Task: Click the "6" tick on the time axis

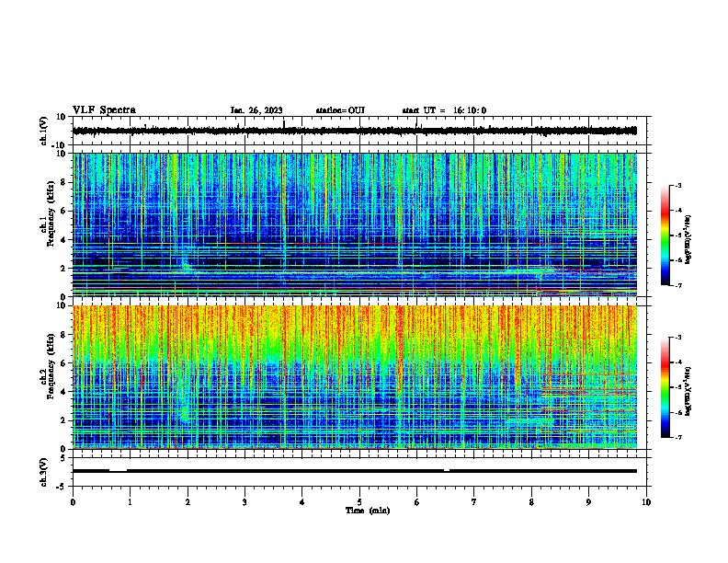Action: [416, 502]
